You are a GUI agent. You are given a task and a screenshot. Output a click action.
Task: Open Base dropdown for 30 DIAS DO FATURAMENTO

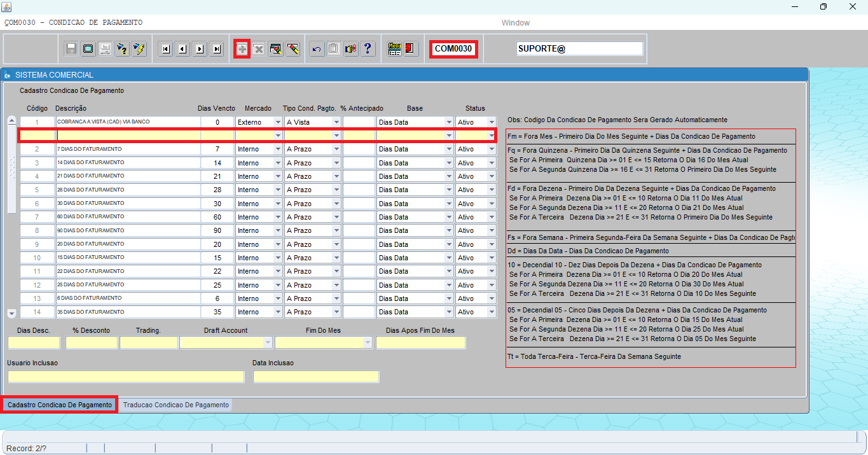click(x=449, y=204)
